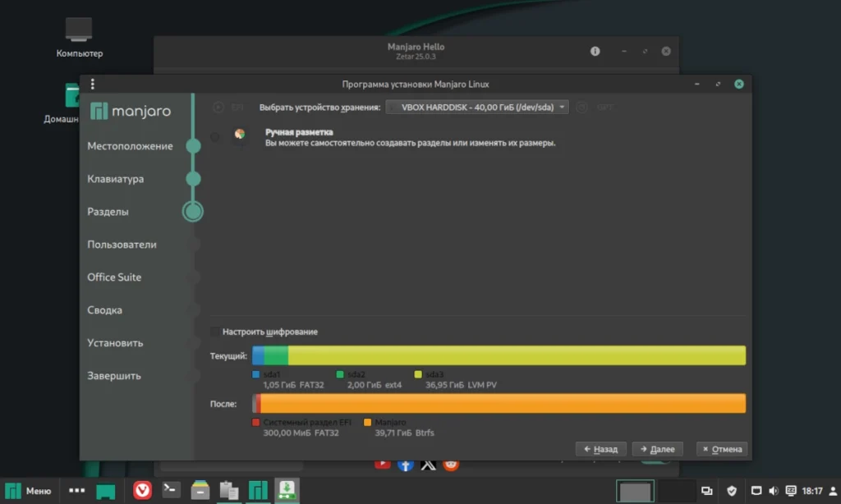Screen dimensions: 841x504
Task: Click the '36,95 ГиБ LVM PV' label
Action: point(461,385)
